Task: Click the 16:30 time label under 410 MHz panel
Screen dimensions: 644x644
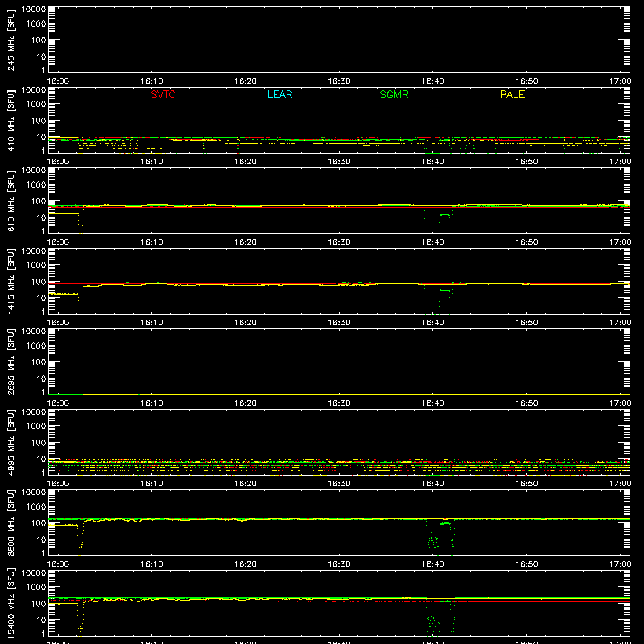Action: coord(339,162)
